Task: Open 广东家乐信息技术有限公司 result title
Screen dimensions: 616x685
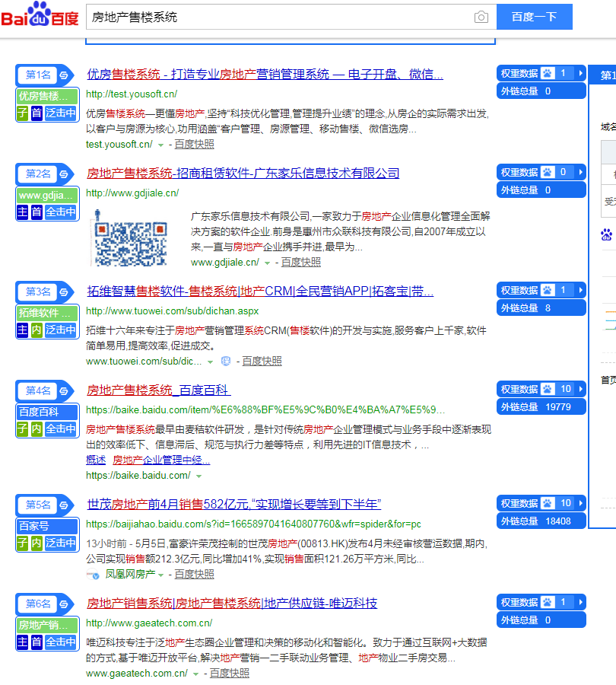Action: 243,174
